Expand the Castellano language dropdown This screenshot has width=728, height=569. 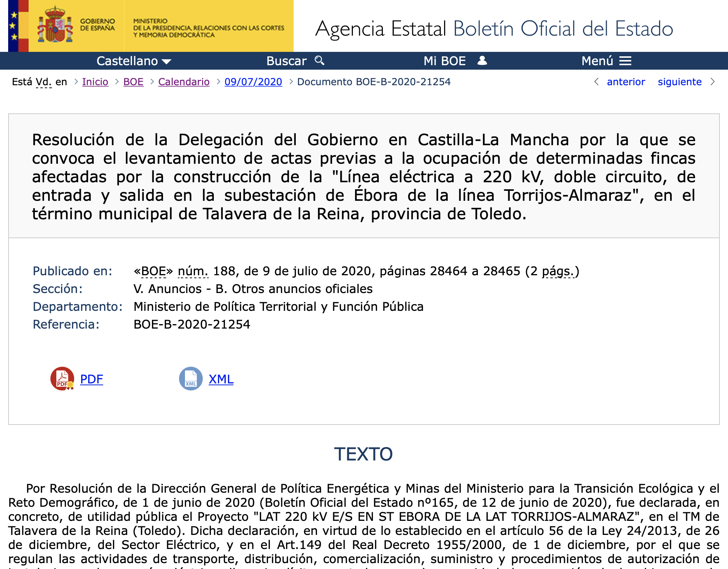pyautogui.click(x=134, y=61)
